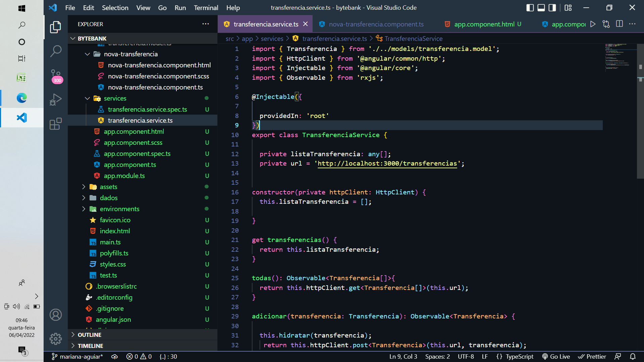The image size is (644, 362).
Task: Toggle Primary Side Bar visibility
Action: click(x=530, y=8)
